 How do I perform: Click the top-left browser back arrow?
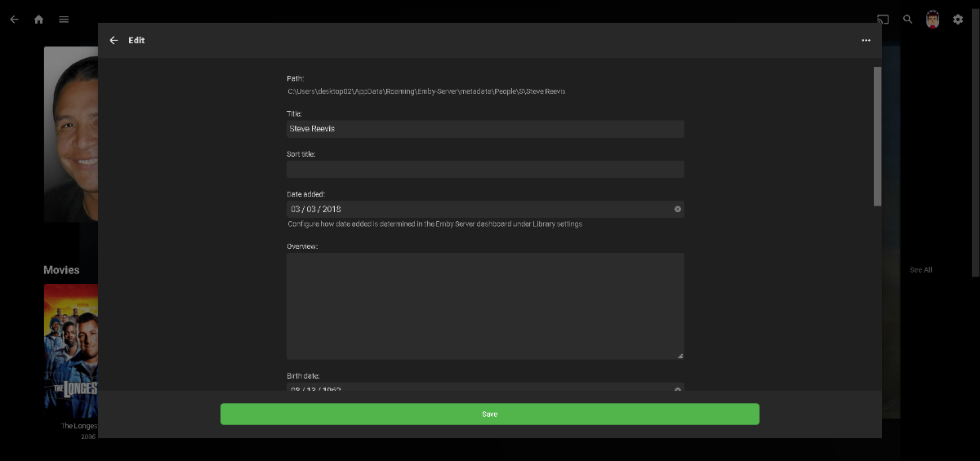14,19
